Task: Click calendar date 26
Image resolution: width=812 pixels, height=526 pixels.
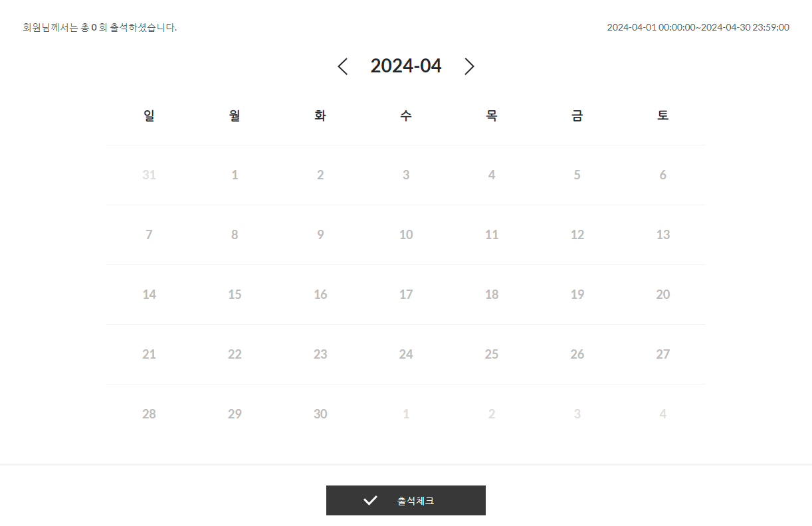Action: tap(577, 355)
